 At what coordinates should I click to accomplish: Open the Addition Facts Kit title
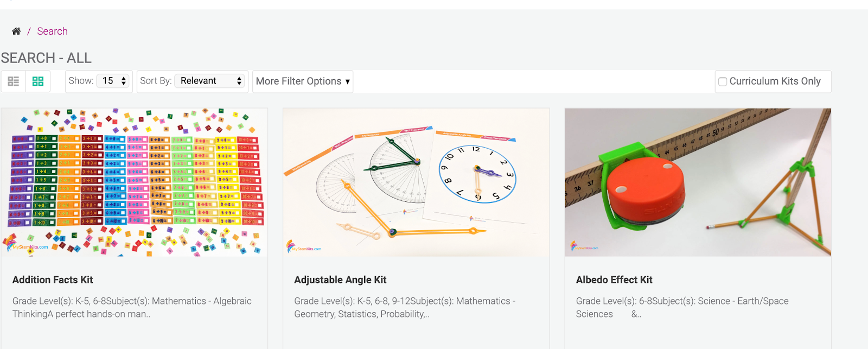(53, 280)
